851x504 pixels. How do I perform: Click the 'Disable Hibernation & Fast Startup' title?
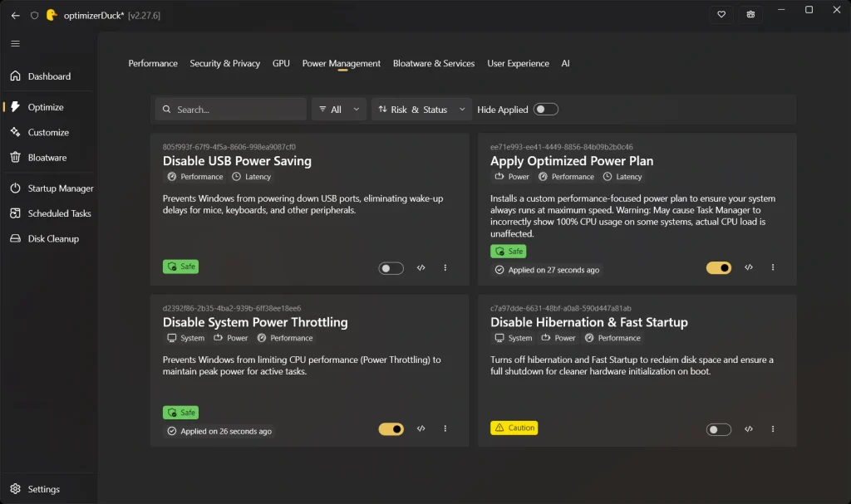(589, 321)
